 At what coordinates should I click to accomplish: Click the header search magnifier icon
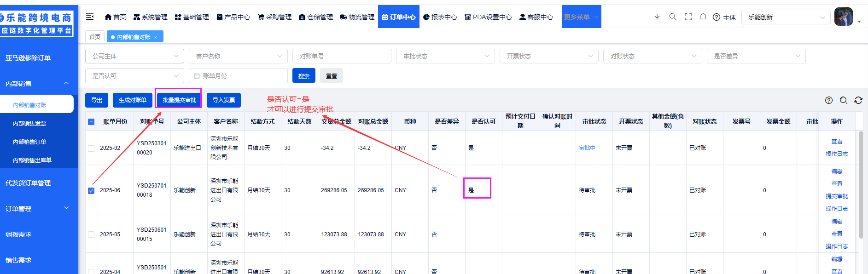pyautogui.click(x=673, y=17)
